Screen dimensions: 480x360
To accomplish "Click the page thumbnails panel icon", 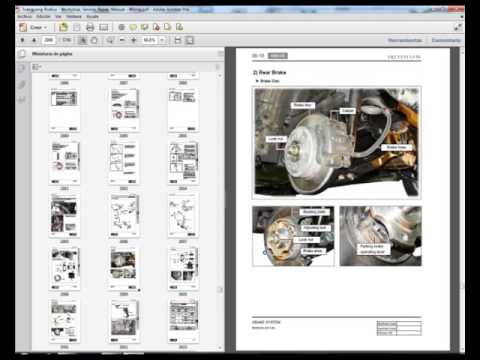I will (22, 54).
